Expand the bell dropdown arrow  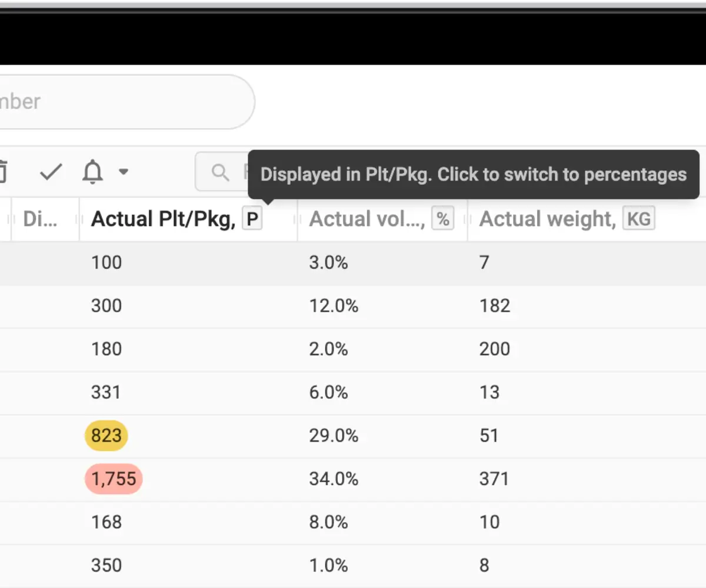click(x=123, y=172)
